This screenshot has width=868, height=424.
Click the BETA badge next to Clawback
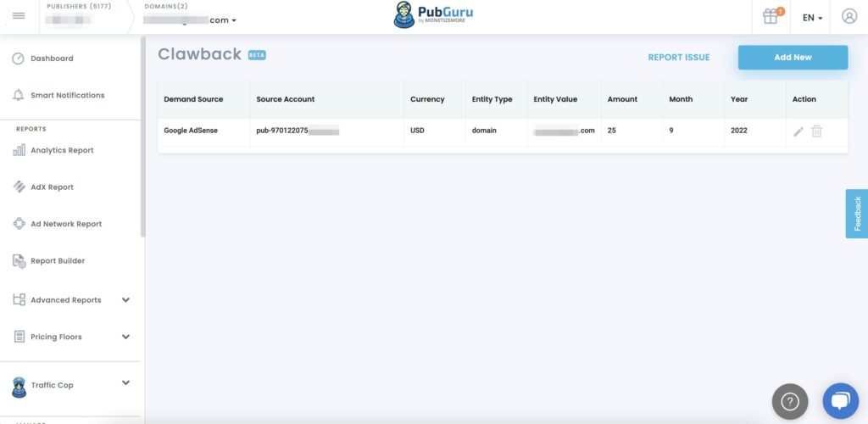[x=257, y=55]
